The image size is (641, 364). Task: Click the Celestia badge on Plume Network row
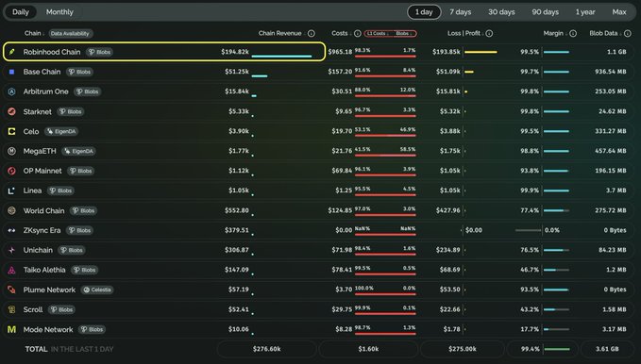[97, 290]
